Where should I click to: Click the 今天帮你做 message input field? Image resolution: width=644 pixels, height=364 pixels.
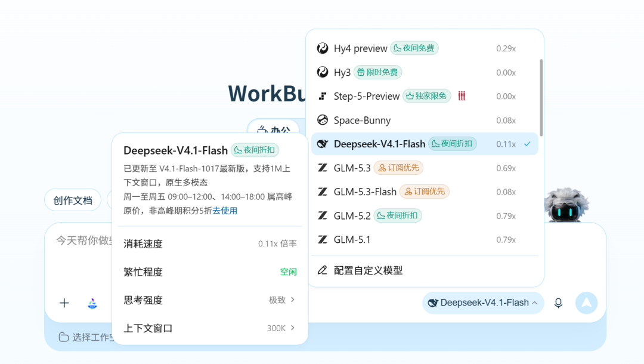pyautogui.click(x=84, y=240)
